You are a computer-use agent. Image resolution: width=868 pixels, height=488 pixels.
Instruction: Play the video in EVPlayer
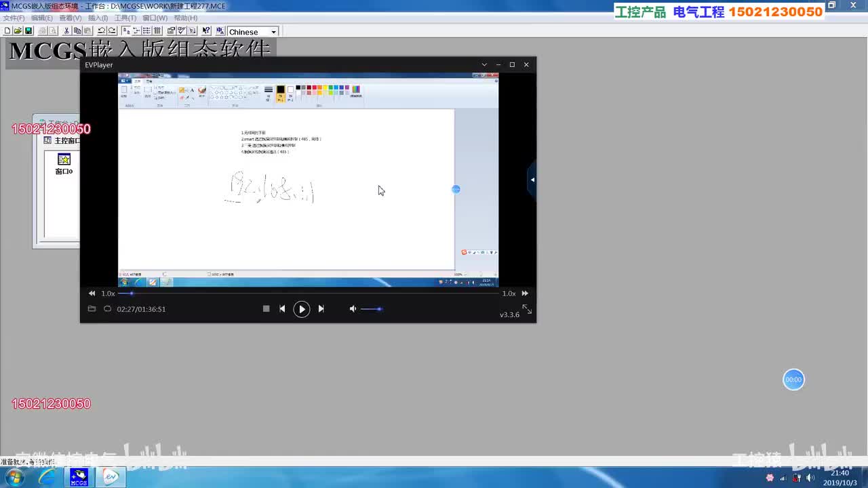pyautogui.click(x=301, y=309)
